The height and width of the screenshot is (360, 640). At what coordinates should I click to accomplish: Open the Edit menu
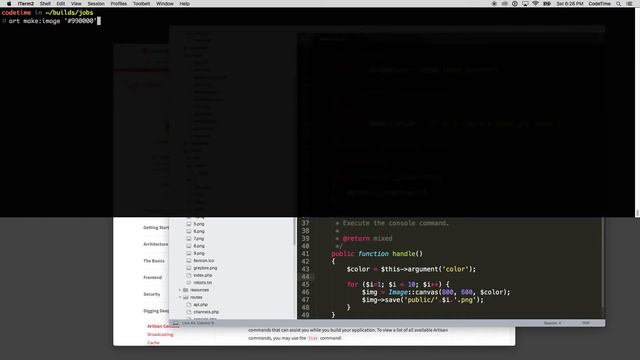(61, 4)
